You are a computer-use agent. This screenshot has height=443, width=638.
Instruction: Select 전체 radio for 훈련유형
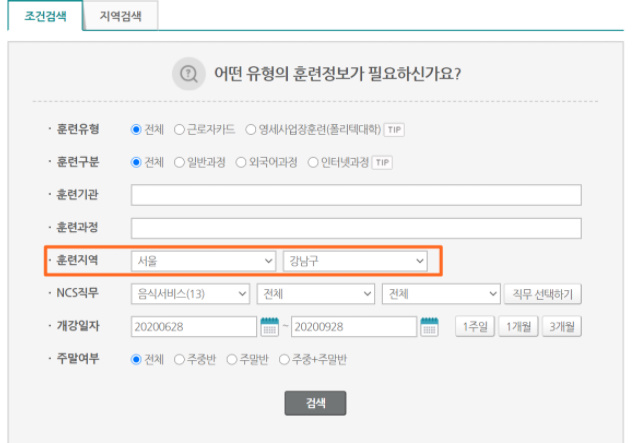[x=136, y=130]
